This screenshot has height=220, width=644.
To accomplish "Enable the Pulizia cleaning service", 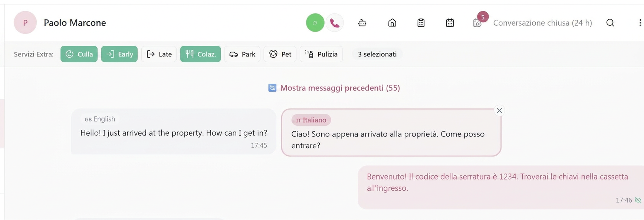I will point(321,54).
